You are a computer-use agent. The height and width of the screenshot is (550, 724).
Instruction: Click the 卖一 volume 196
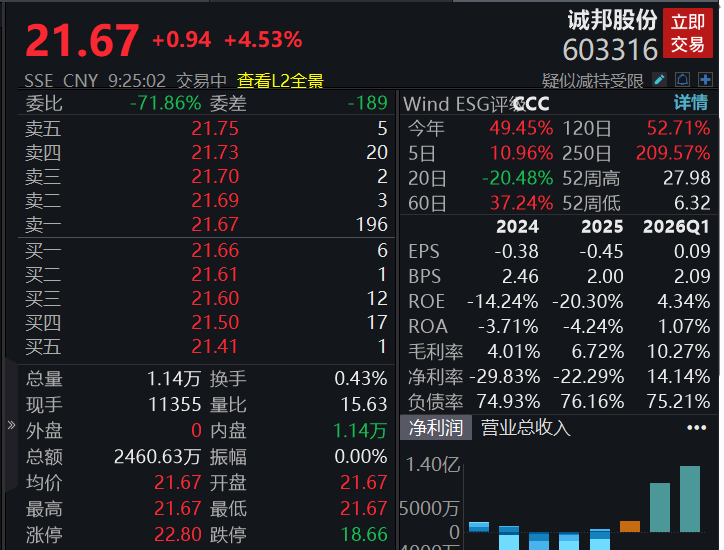click(372, 224)
